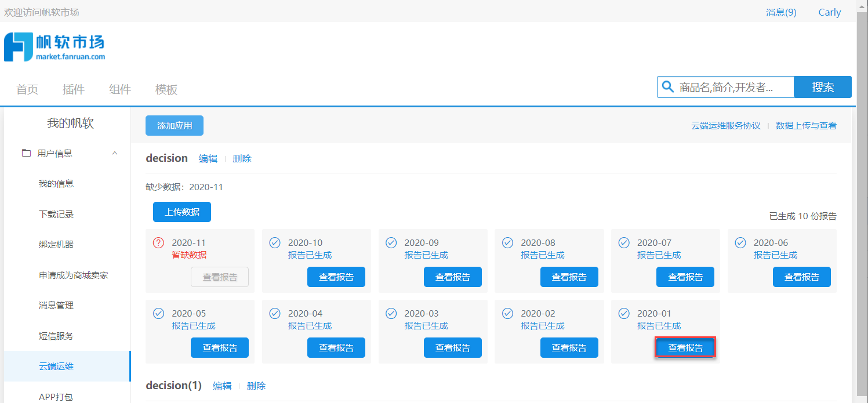Screen dimensions: 868x403
Task: Click the check icon for 2020-06
Action: pos(740,243)
